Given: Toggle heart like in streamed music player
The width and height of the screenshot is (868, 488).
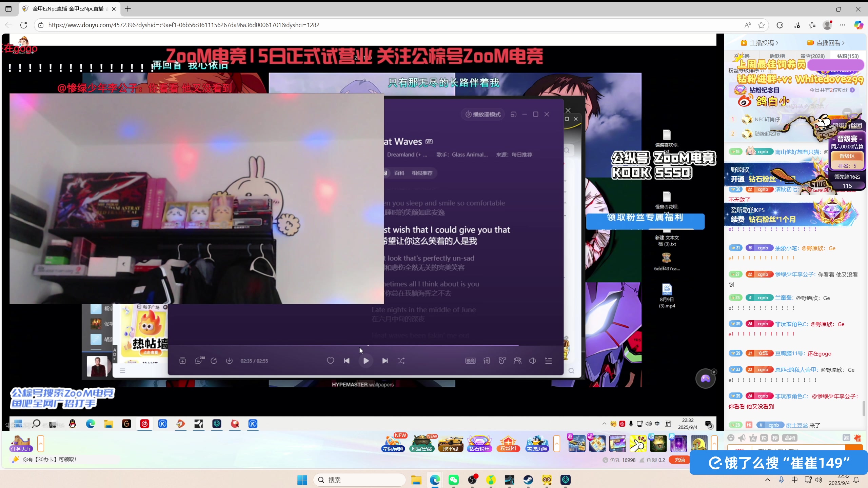Looking at the screenshot, I should click(330, 361).
